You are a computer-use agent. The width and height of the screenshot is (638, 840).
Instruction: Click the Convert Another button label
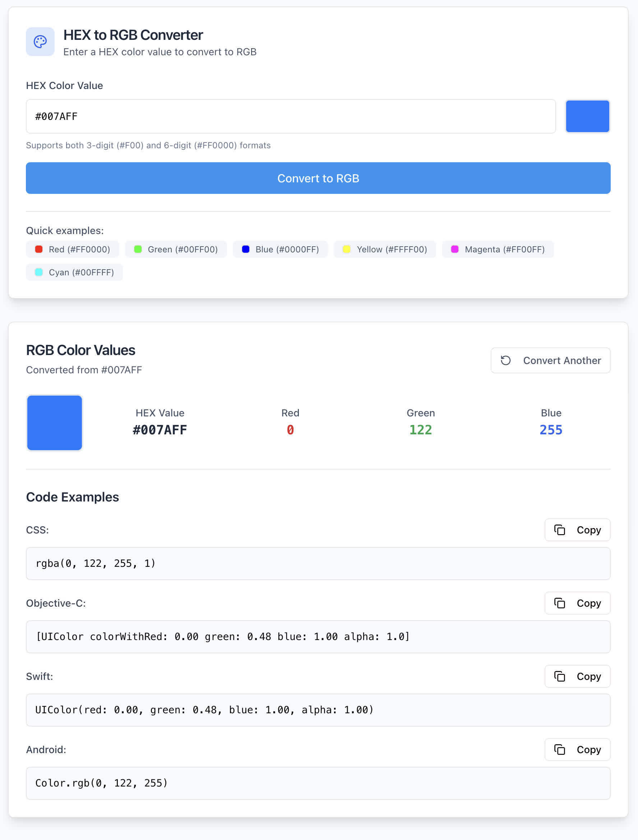coord(561,360)
